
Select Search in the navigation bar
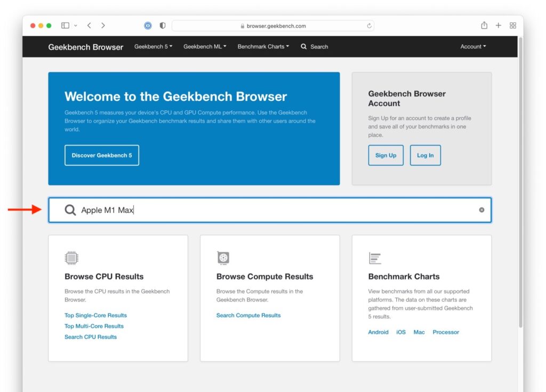(315, 47)
